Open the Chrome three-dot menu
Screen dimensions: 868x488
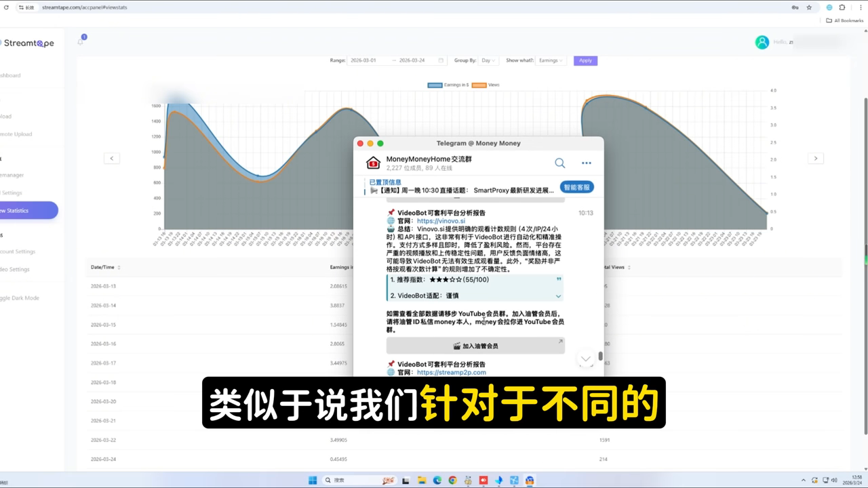(859, 7)
